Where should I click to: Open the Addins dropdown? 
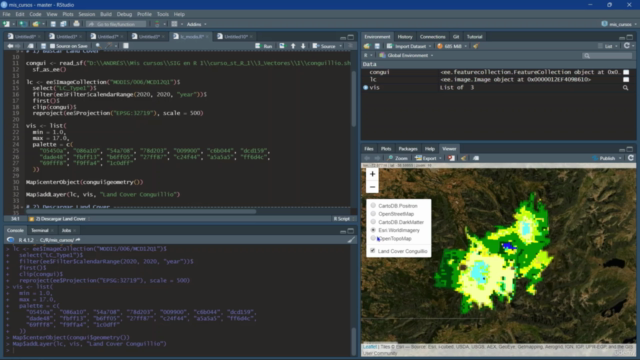coord(196,24)
